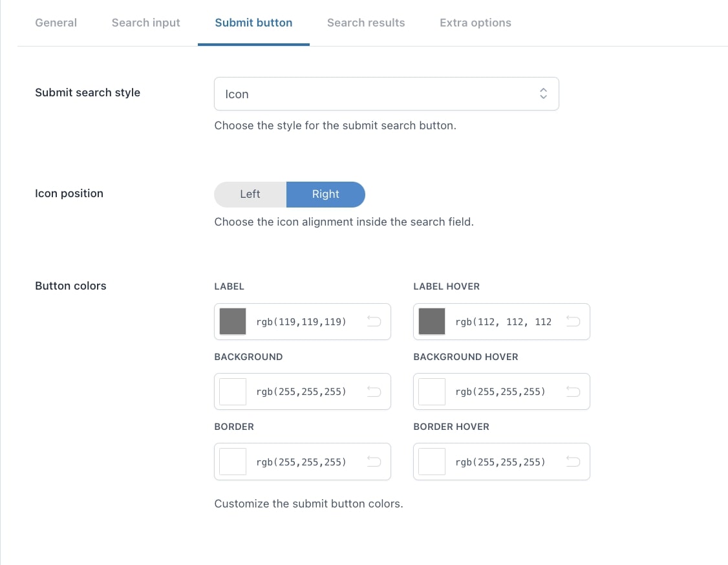The width and height of the screenshot is (728, 565).
Task: Open the Submit search style dropdown
Action: point(386,94)
